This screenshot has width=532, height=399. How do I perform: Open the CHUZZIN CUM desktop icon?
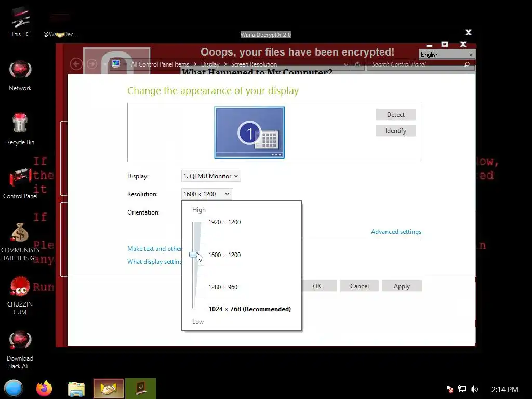tap(20, 296)
